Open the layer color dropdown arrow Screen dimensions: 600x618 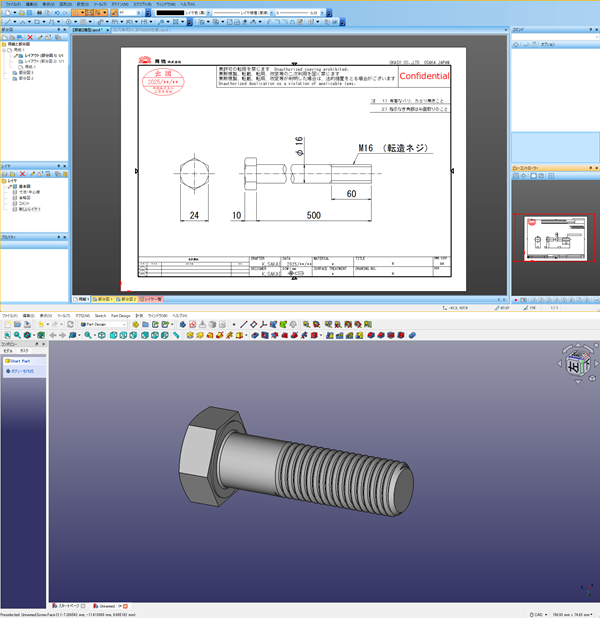pos(209,13)
